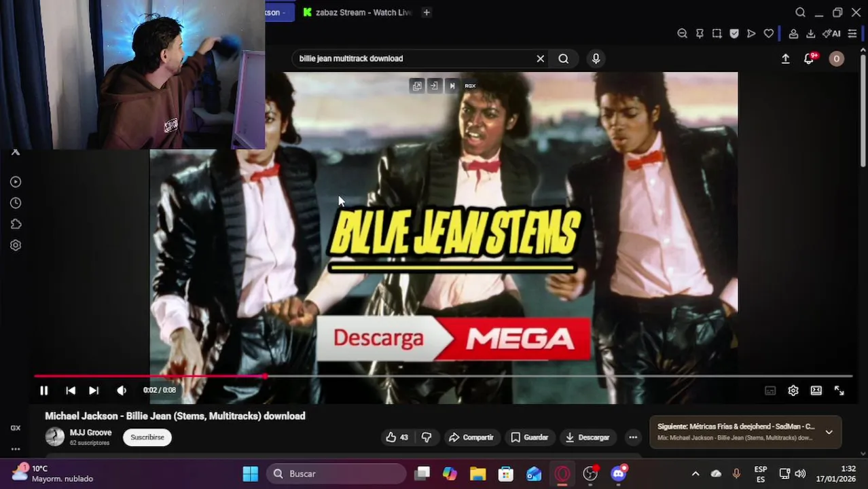Start voice search with microphone
Screen dimensions: 868x489
pyautogui.click(x=596, y=59)
